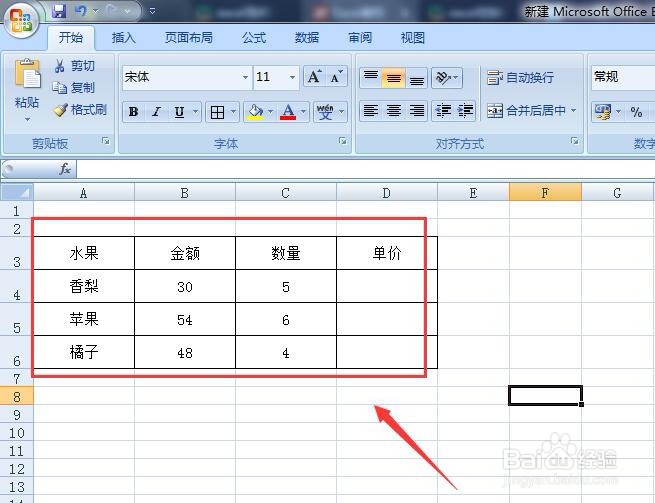Copy the selected cells
This screenshot has width=655, height=503.
tap(59, 87)
